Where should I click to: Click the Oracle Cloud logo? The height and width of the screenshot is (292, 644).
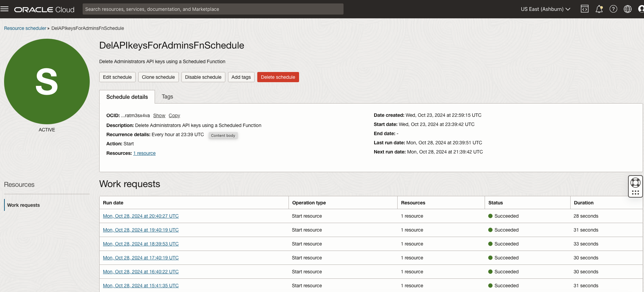pyautogui.click(x=44, y=10)
